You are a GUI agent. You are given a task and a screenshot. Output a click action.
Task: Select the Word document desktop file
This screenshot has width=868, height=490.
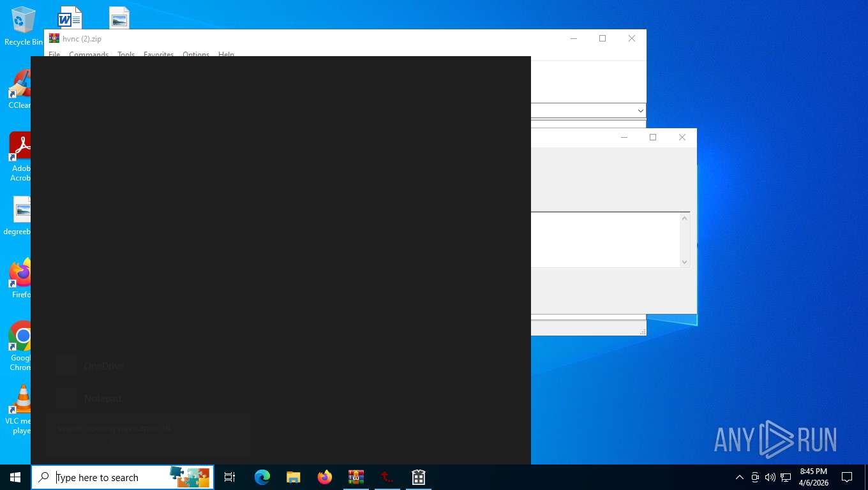[70, 17]
